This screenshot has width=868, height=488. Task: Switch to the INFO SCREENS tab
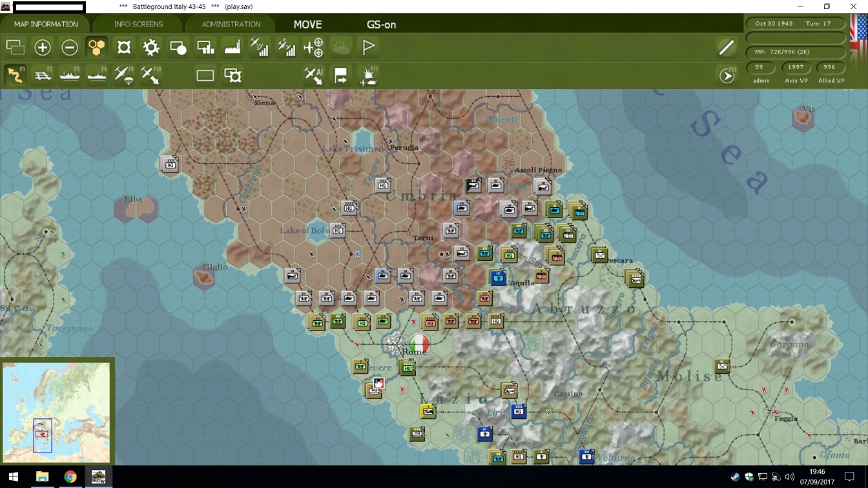coord(138,25)
